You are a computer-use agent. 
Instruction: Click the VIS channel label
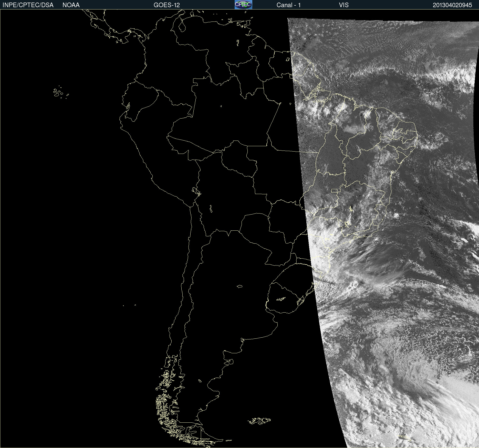click(344, 5)
